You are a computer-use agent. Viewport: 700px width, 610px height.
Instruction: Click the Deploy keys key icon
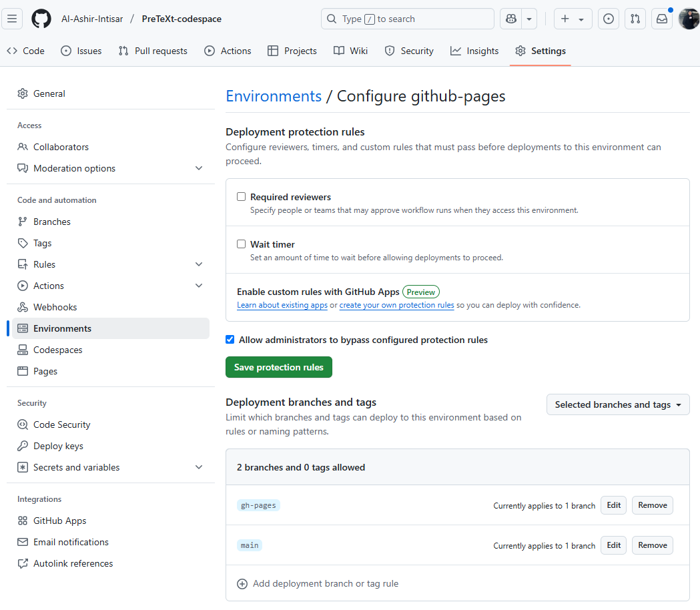click(x=22, y=446)
